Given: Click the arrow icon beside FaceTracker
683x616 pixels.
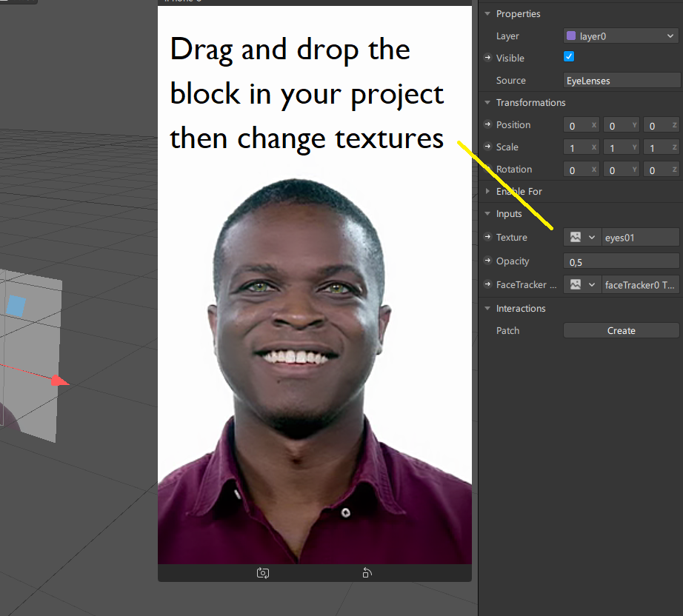Looking at the screenshot, I should [x=487, y=284].
